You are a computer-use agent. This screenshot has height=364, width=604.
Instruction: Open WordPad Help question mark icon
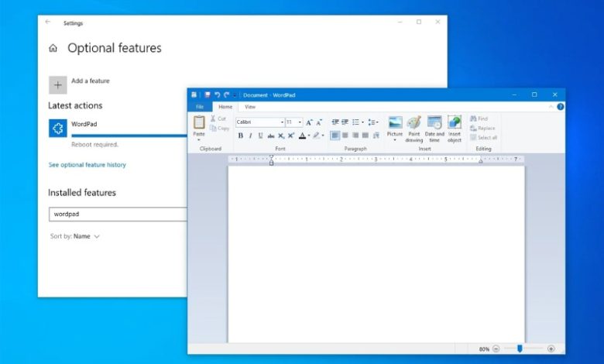(x=561, y=107)
